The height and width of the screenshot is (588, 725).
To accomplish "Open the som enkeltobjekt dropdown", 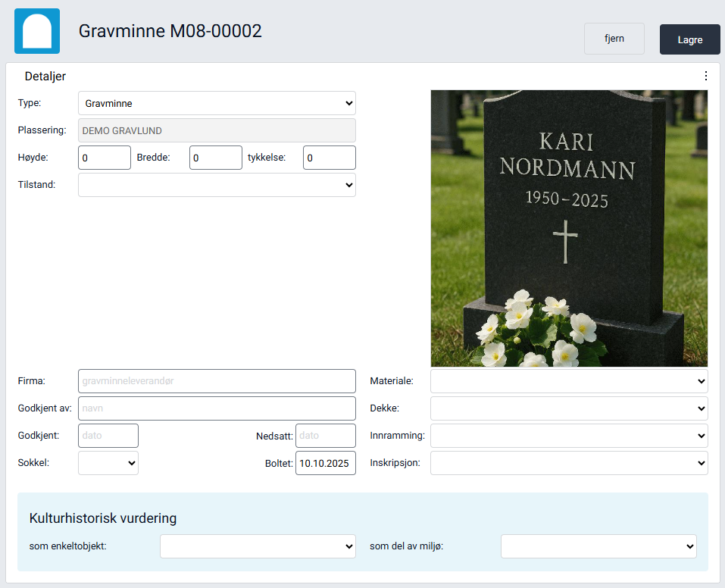I will 258,546.
